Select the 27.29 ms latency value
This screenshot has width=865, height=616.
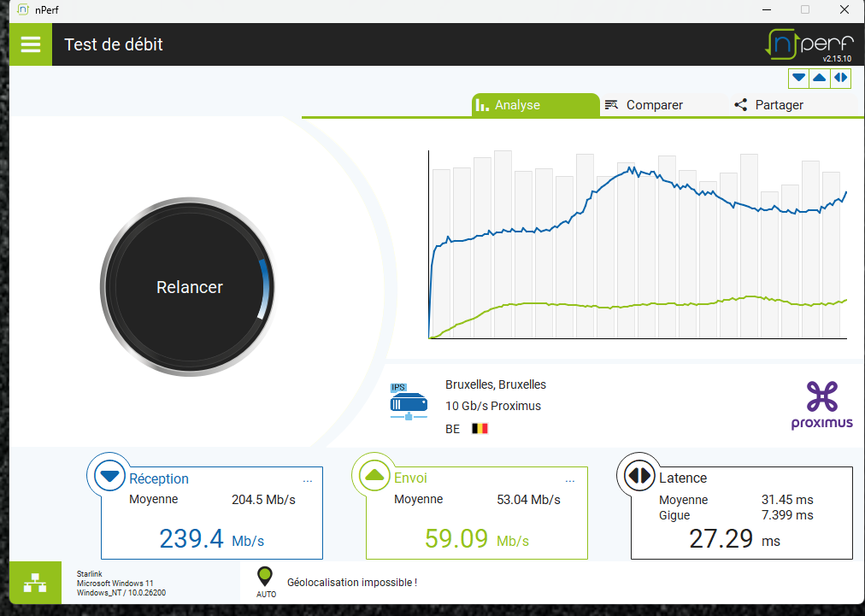coord(734,539)
